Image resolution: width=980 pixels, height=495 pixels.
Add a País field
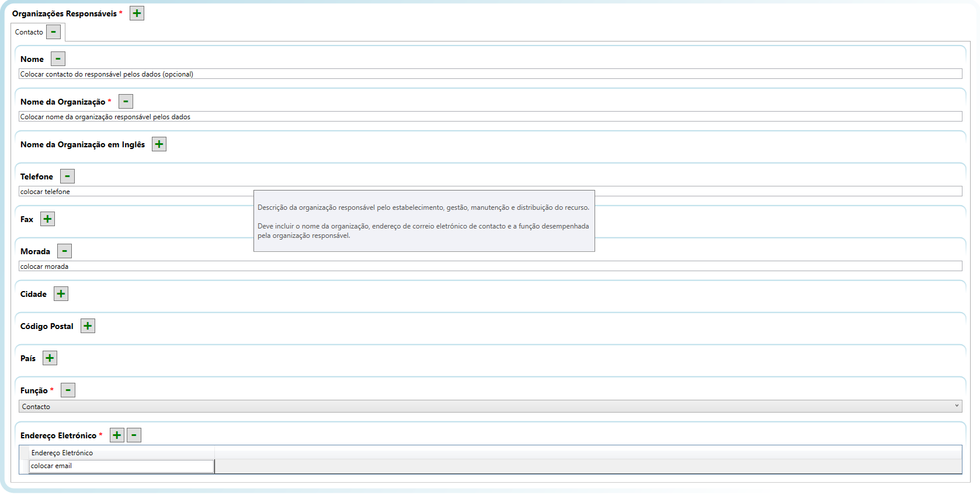[50, 358]
